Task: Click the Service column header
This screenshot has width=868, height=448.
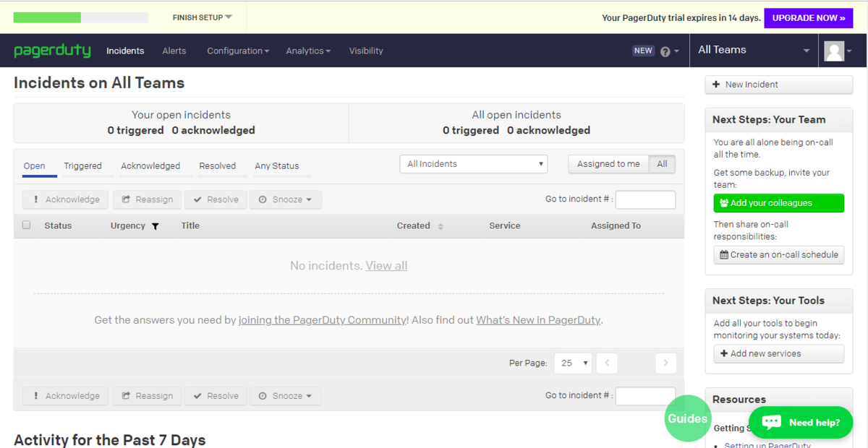Action: pyautogui.click(x=504, y=225)
